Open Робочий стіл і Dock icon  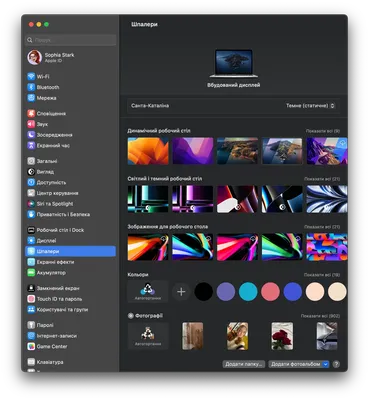coord(31,230)
